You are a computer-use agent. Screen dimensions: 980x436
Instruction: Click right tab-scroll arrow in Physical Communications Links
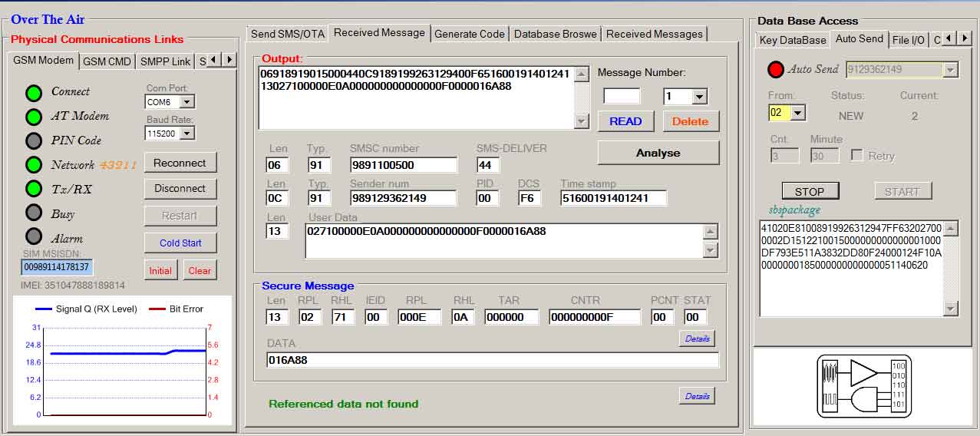point(229,60)
